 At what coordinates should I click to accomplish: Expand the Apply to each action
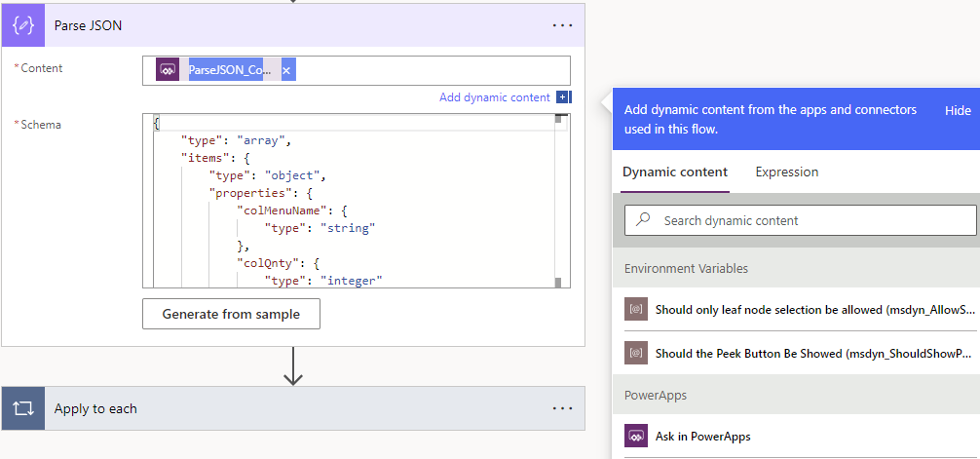tap(293, 408)
